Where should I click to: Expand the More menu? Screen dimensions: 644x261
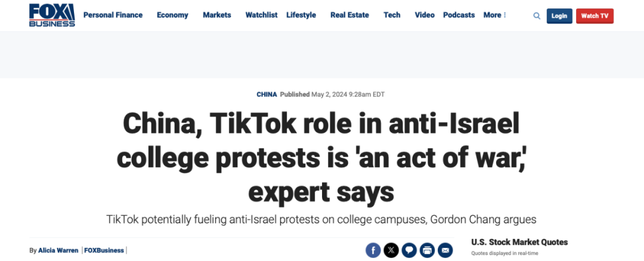pyautogui.click(x=494, y=15)
